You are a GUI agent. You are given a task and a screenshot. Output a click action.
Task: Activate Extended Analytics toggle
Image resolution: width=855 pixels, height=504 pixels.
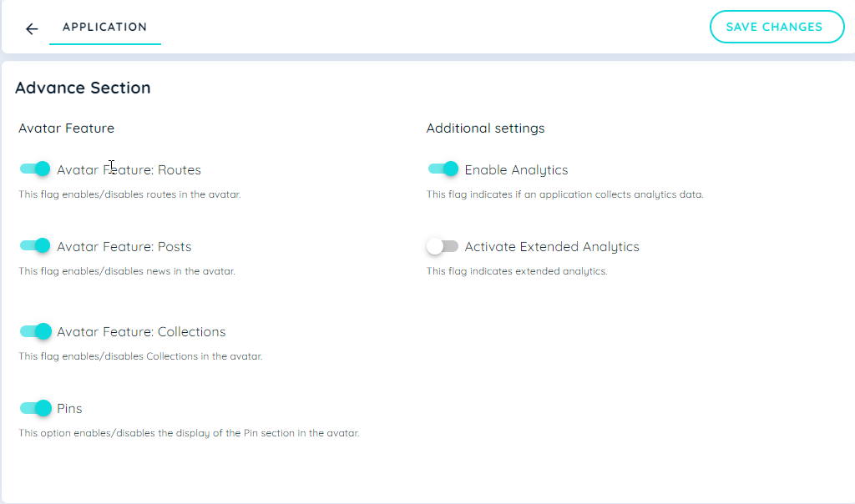[442, 245]
